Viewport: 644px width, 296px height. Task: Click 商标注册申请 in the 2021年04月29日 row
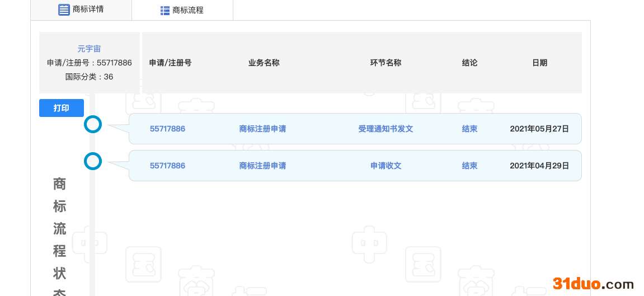[262, 166]
